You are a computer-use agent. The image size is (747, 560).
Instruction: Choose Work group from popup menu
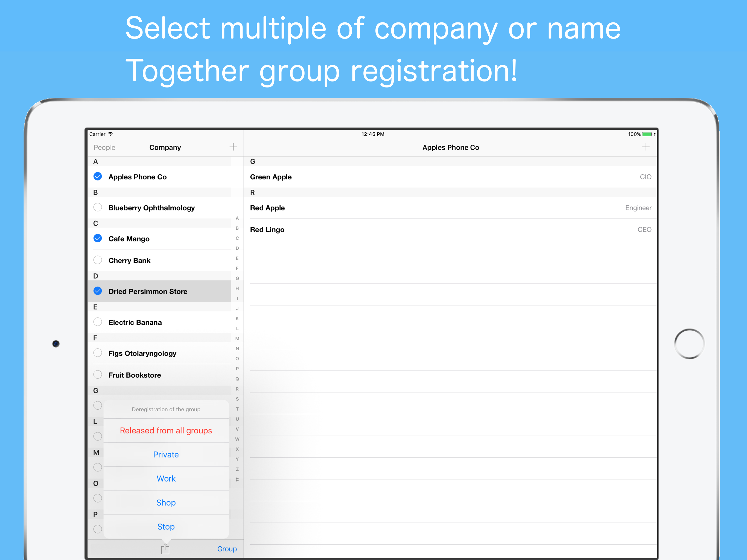166,479
